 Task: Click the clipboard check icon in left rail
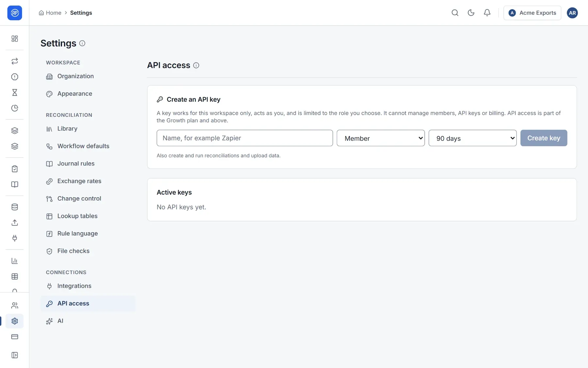(15, 169)
